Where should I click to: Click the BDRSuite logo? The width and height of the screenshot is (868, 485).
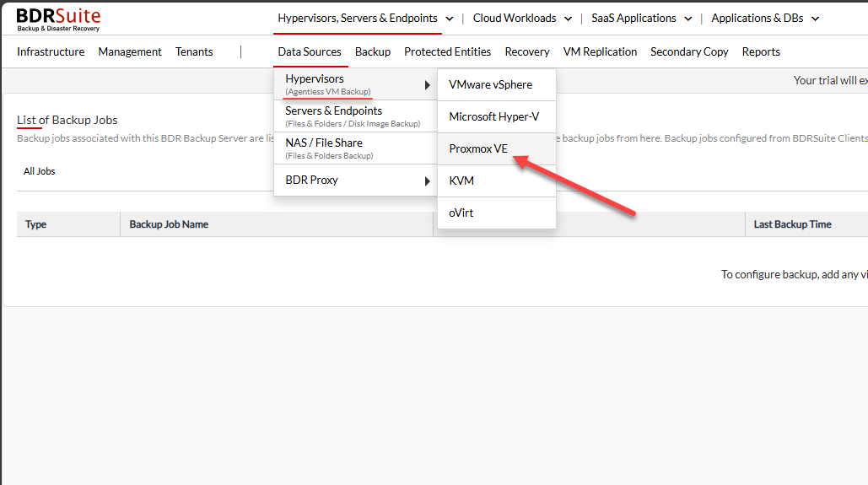[58, 19]
